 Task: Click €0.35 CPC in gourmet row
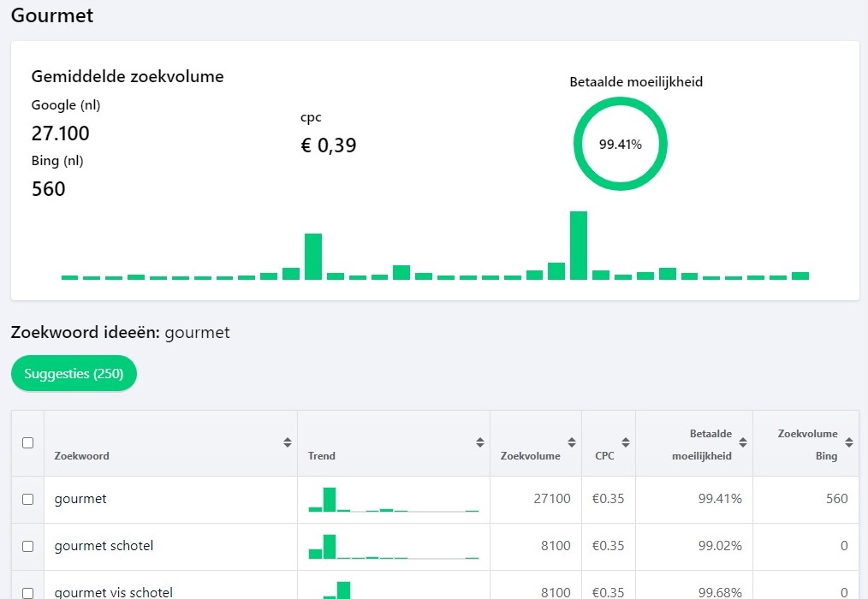[x=608, y=499]
